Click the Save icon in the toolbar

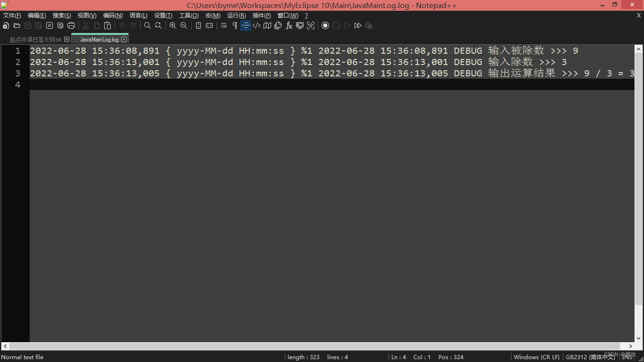(28, 25)
